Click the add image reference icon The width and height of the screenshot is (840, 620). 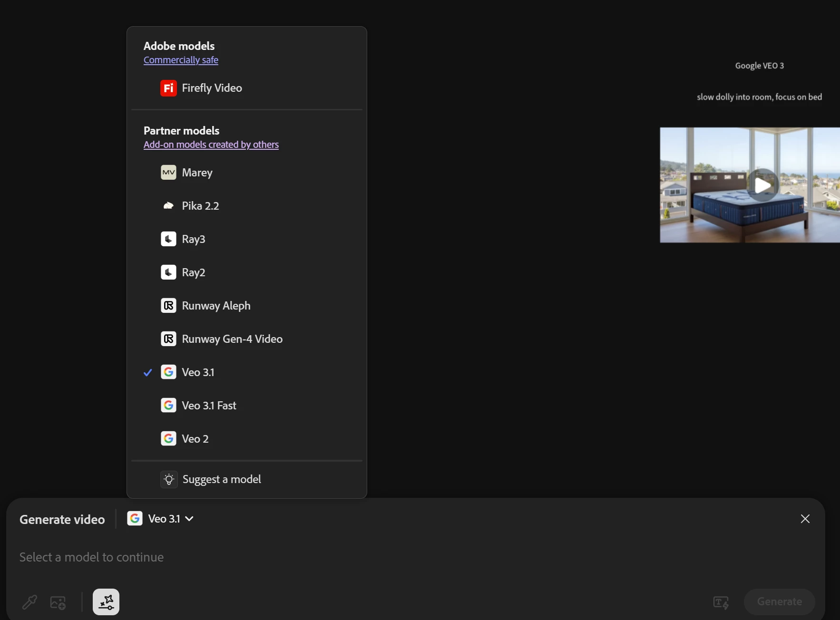tap(58, 602)
